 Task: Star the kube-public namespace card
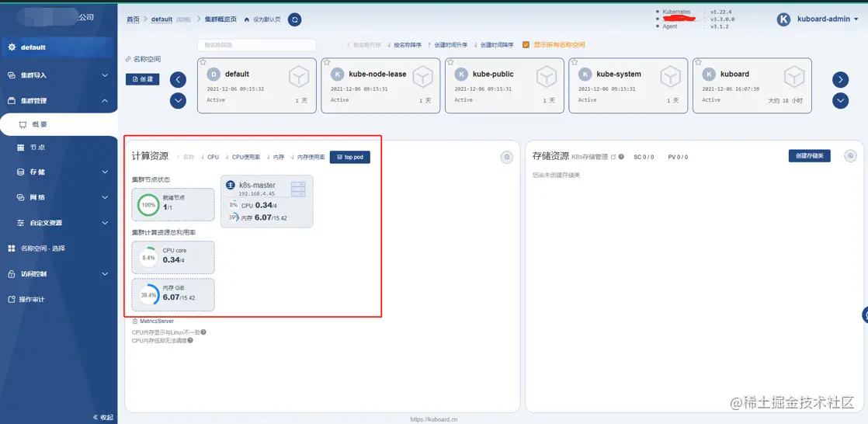pos(450,62)
